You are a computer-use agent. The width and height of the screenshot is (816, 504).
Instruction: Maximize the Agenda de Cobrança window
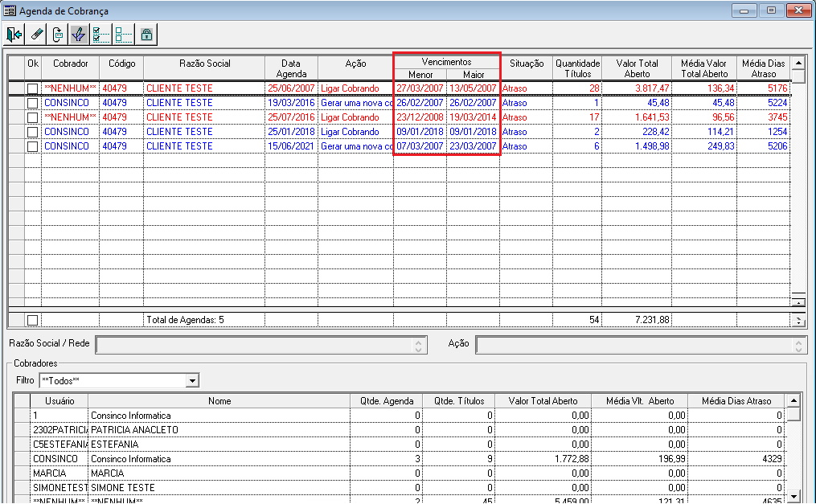(x=771, y=10)
